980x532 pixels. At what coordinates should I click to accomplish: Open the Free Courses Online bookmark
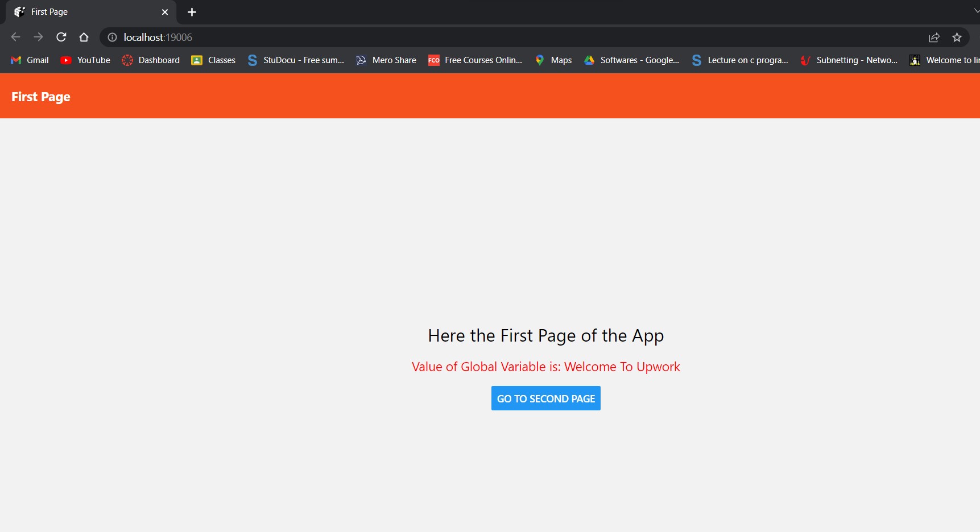(x=474, y=60)
